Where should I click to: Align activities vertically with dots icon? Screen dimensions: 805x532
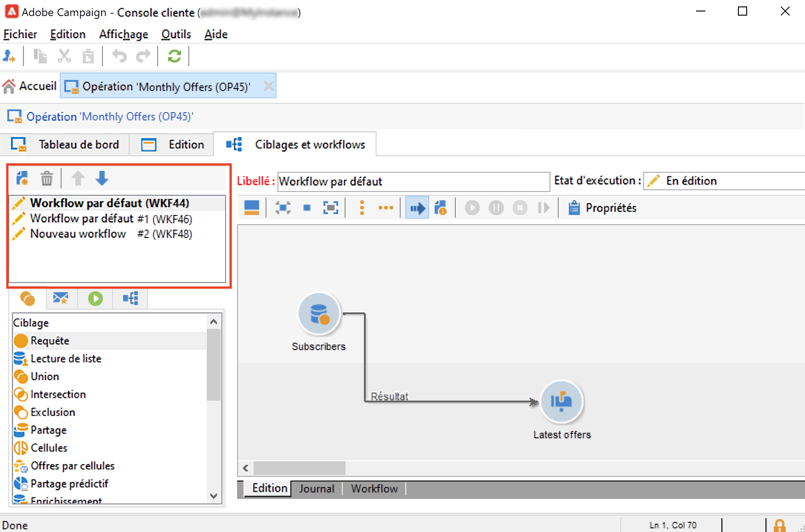[362, 208]
